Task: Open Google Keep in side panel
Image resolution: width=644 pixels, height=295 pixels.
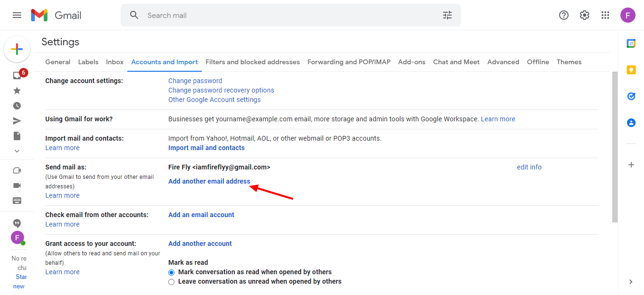Action: click(631, 70)
